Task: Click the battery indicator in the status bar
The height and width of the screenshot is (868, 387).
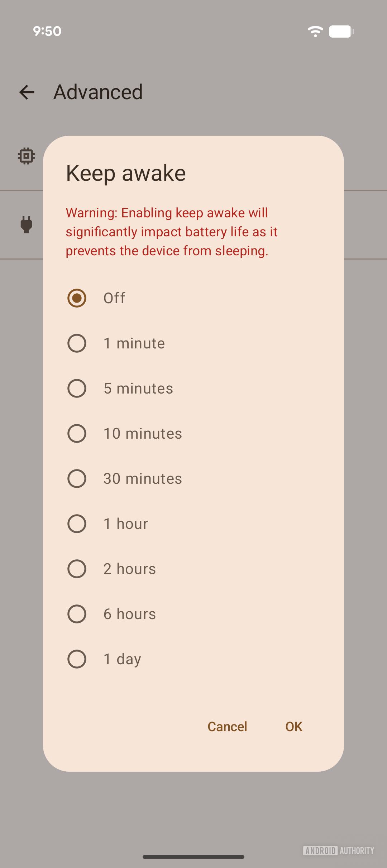Action: pos(340,32)
